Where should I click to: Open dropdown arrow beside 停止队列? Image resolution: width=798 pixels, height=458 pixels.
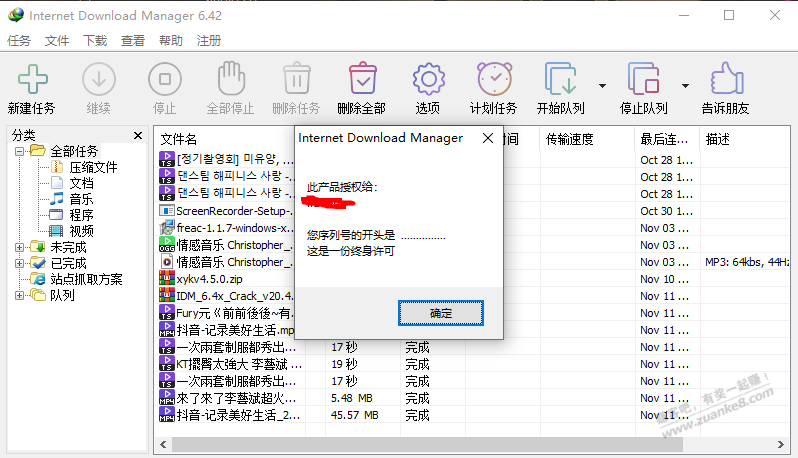(x=684, y=86)
